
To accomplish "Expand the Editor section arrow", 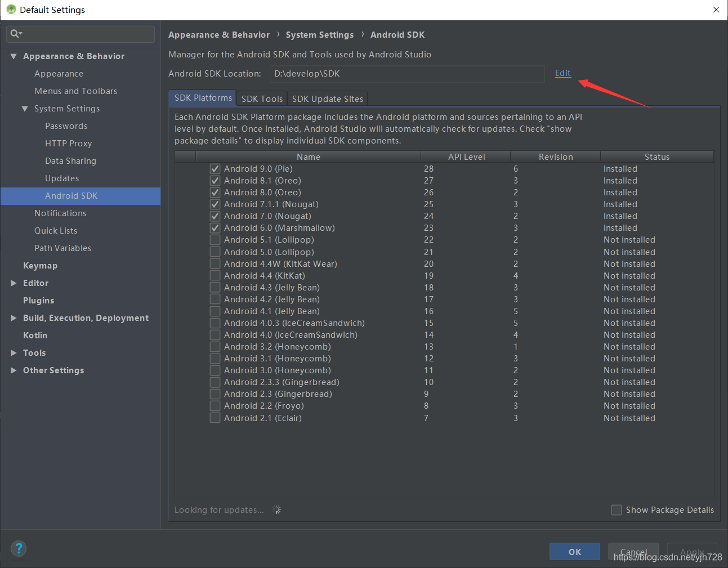I will coord(14,283).
